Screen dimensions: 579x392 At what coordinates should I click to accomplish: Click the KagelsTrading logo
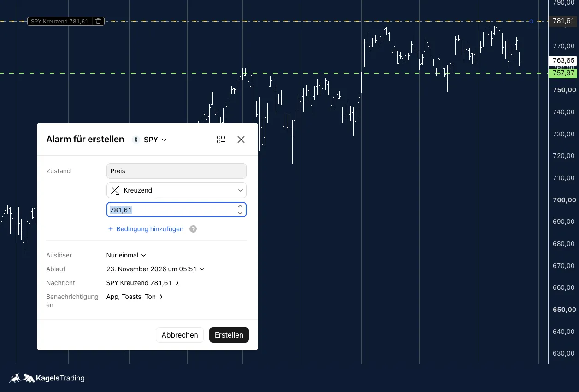point(47,378)
